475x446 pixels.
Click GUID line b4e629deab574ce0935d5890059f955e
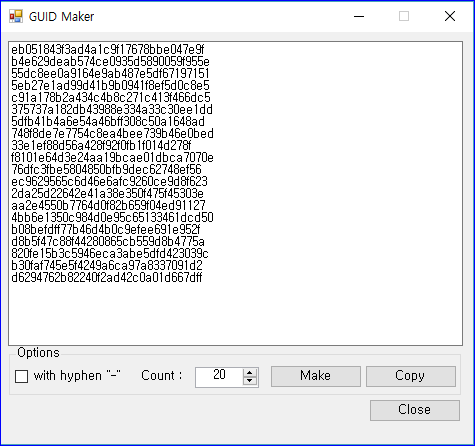tap(110, 62)
